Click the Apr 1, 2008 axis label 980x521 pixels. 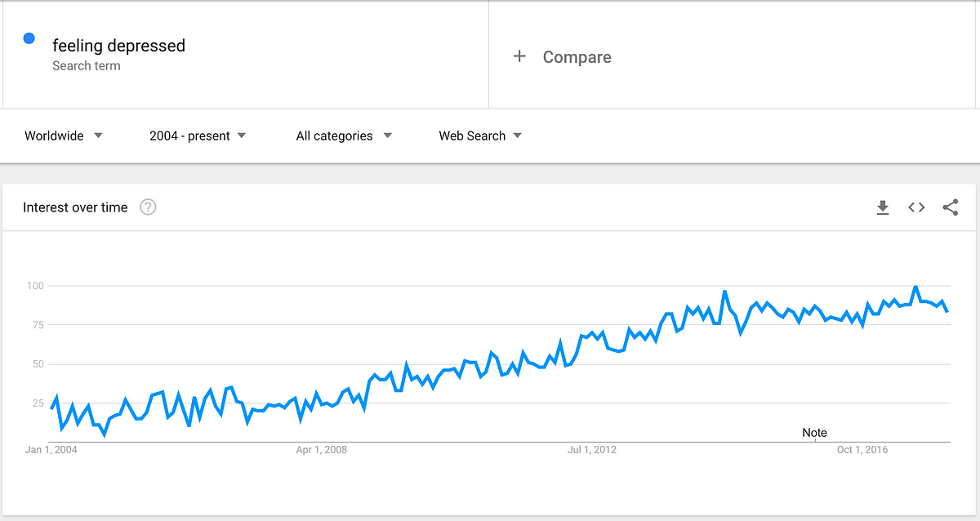click(x=321, y=450)
